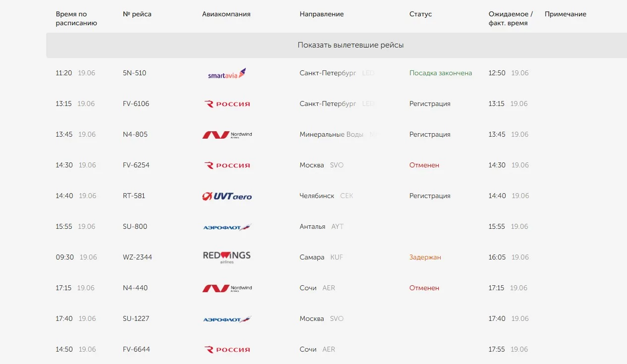
Task: Select the Nordwind logo for flight N4-440
Action: click(x=227, y=288)
